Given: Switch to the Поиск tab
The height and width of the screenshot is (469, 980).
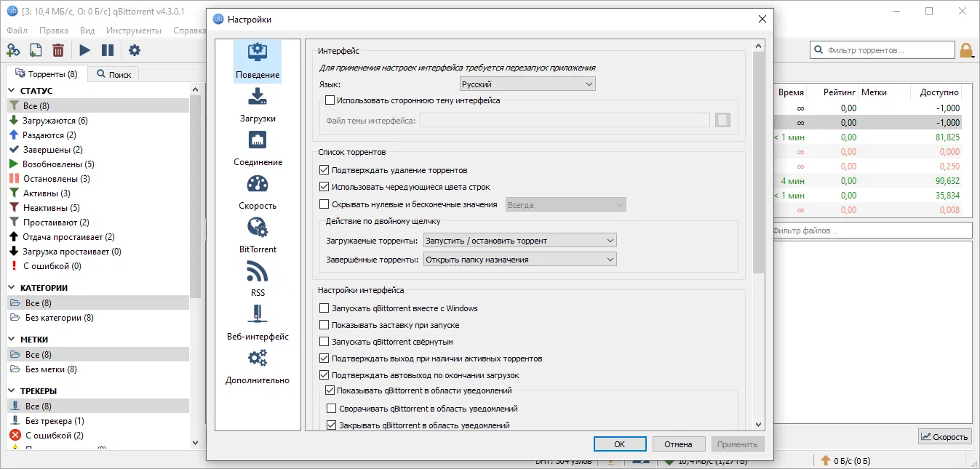Looking at the screenshot, I should (x=113, y=74).
